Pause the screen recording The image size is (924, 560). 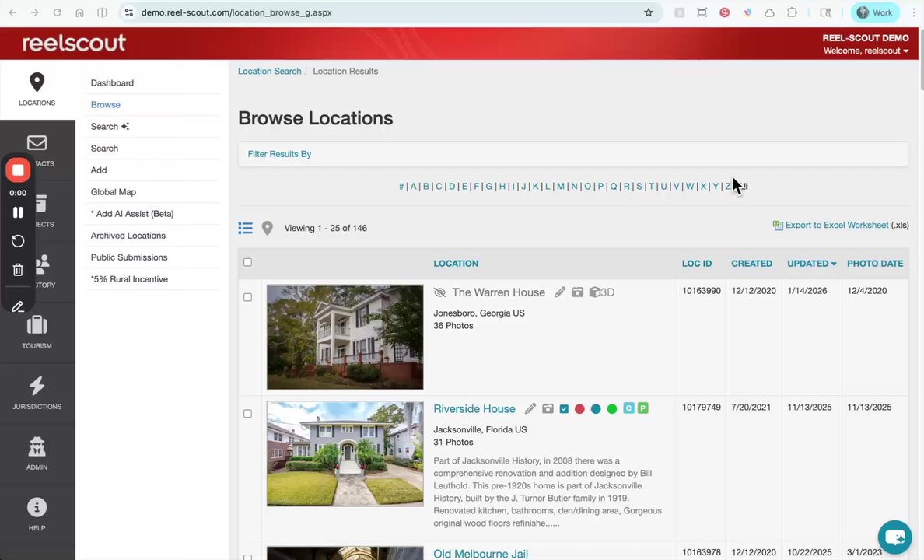pos(18,212)
